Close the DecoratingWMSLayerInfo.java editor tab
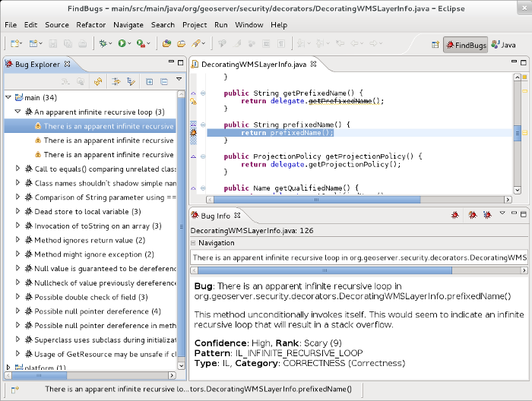The width and height of the screenshot is (532, 401). click(x=313, y=64)
